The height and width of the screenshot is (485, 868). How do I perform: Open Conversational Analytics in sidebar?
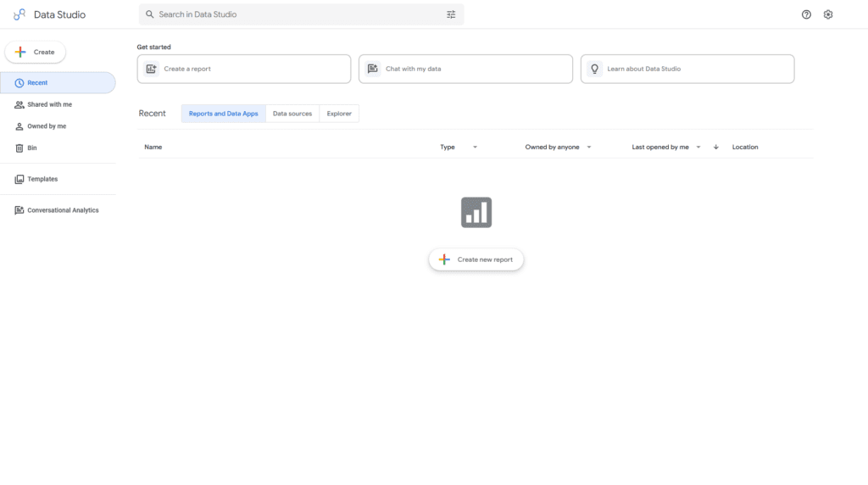point(62,210)
